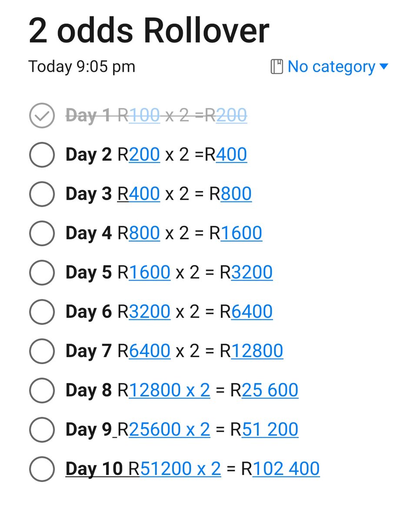
Task: Tick the Day 6 checkbox
Action: tap(42, 312)
